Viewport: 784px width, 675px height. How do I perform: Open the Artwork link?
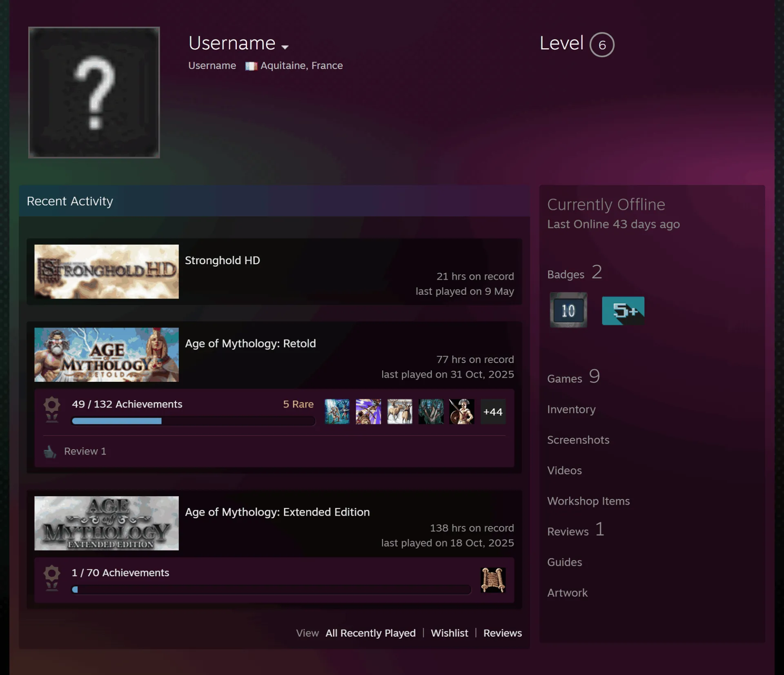coord(568,593)
